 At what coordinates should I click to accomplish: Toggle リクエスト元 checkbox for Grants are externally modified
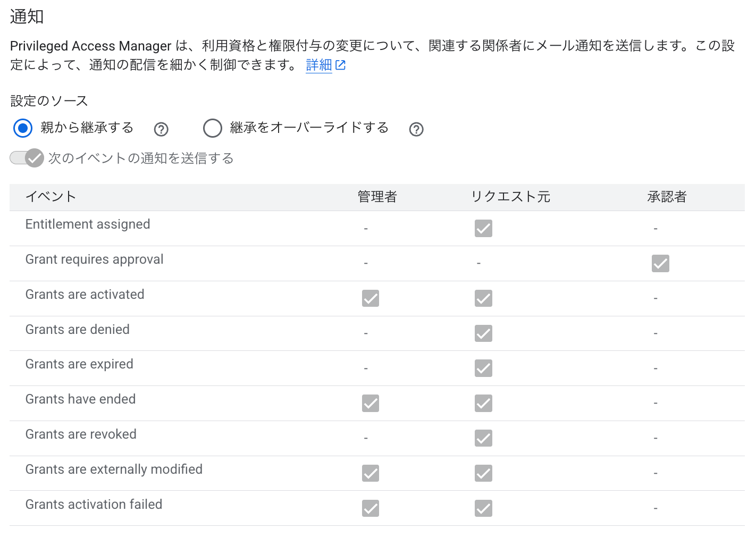(x=483, y=473)
